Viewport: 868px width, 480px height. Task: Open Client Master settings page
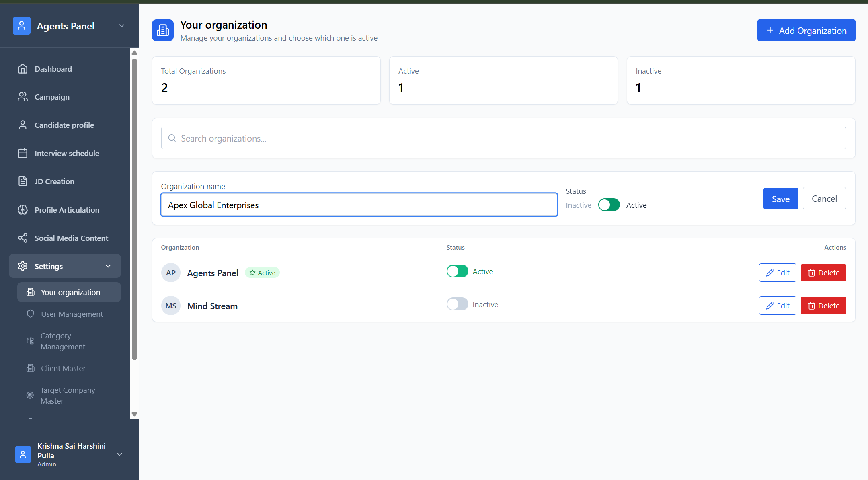point(63,368)
